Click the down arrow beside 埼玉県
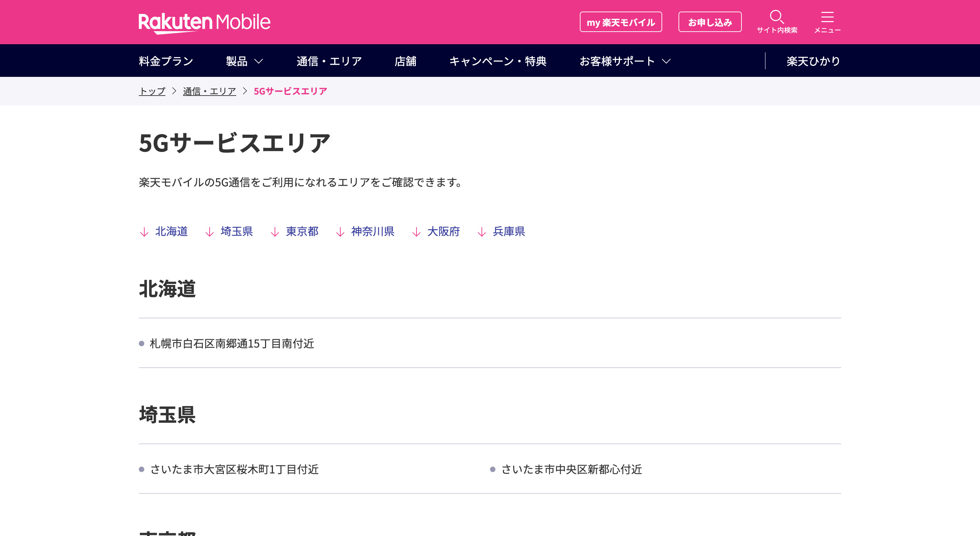The image size is (980, 536). (x=210, y=232)
